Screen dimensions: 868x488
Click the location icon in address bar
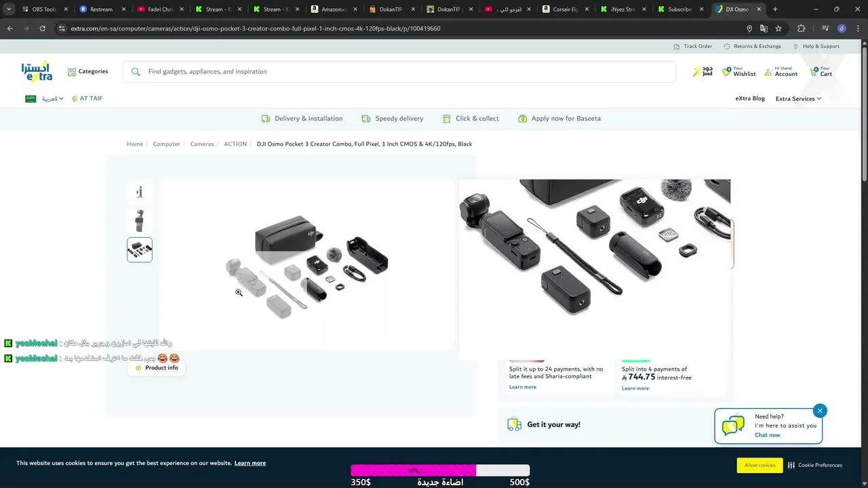click(x=749, y=28)
